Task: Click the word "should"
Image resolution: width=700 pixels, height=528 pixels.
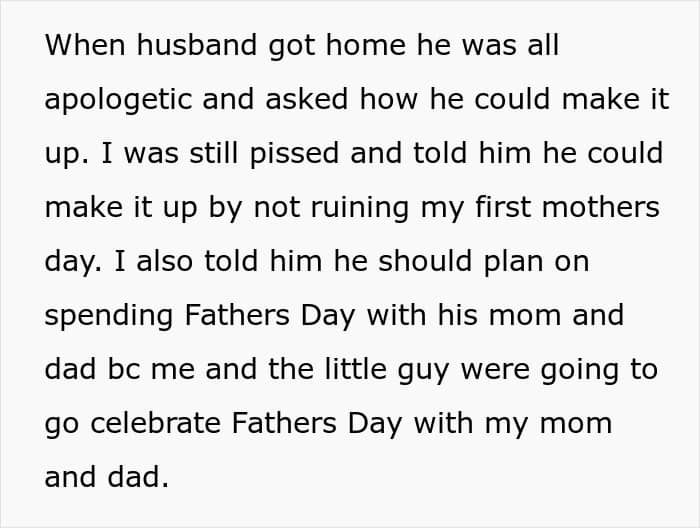Action: click(x=425, y=261)
